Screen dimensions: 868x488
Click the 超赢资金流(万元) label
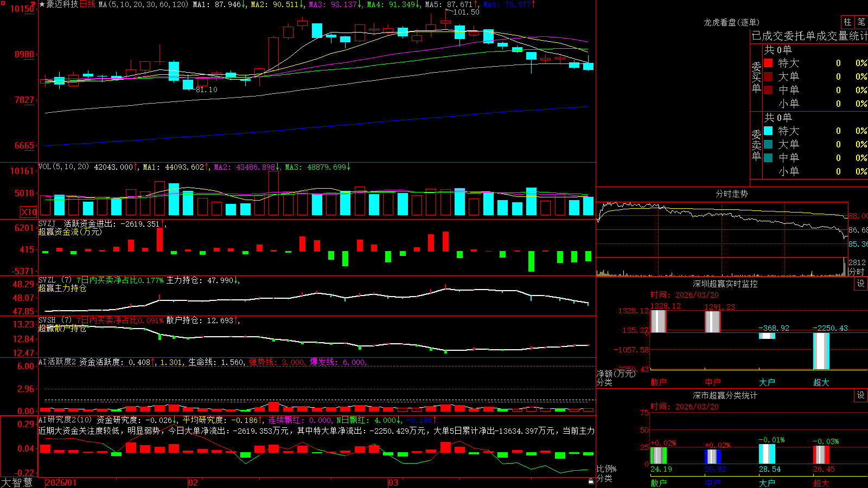(70, 232)
